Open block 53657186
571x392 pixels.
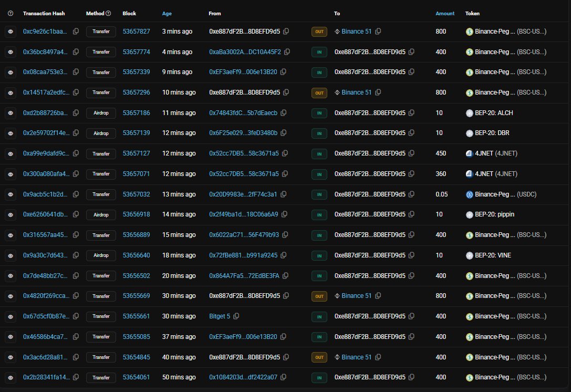pyautogui.click(x=136, y=113)
